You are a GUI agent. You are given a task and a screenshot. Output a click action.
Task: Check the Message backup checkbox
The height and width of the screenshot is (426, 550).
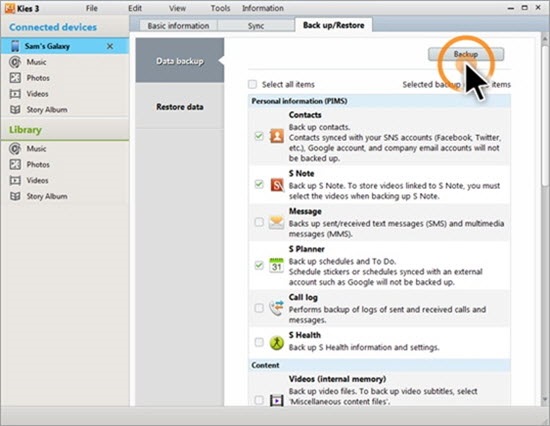259,222
